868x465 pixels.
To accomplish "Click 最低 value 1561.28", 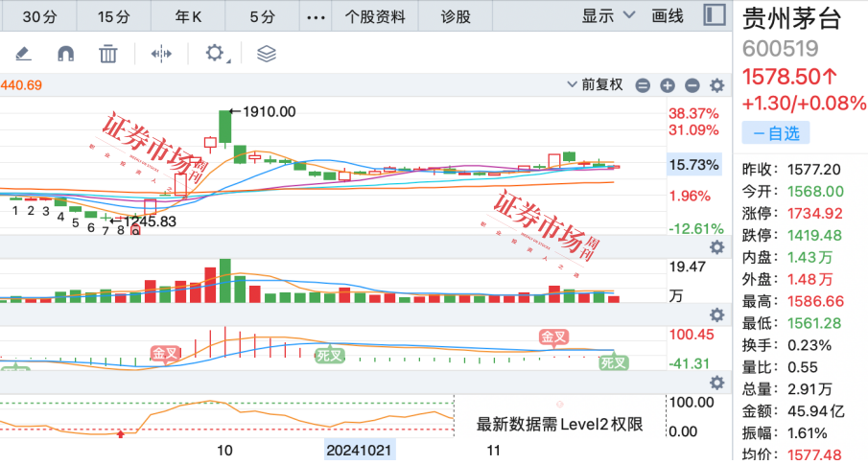I will (x=814, y=323).
